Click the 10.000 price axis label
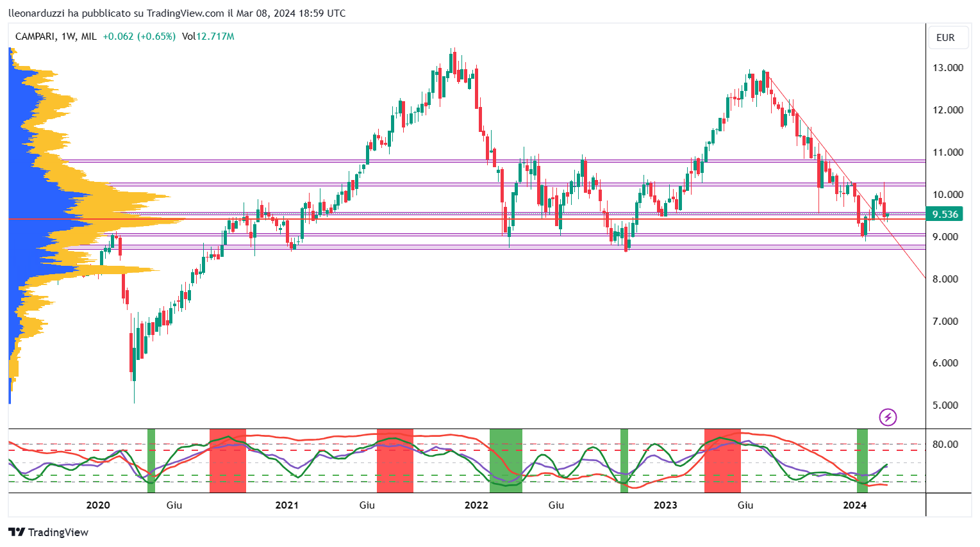Image resolution: width=980 pixels, height=547 pixels. click(x=947, y=195)
